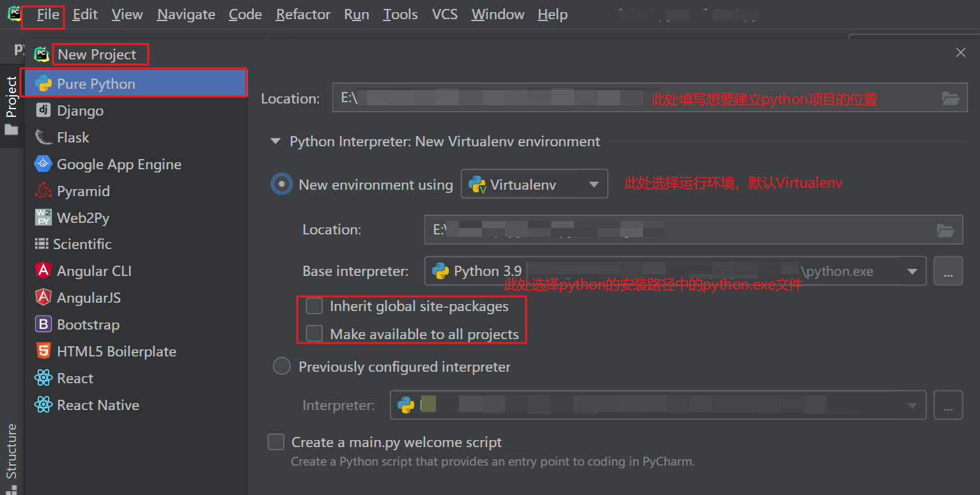
Task: Select AngularJS in project type list
Action: pos(136,298)
